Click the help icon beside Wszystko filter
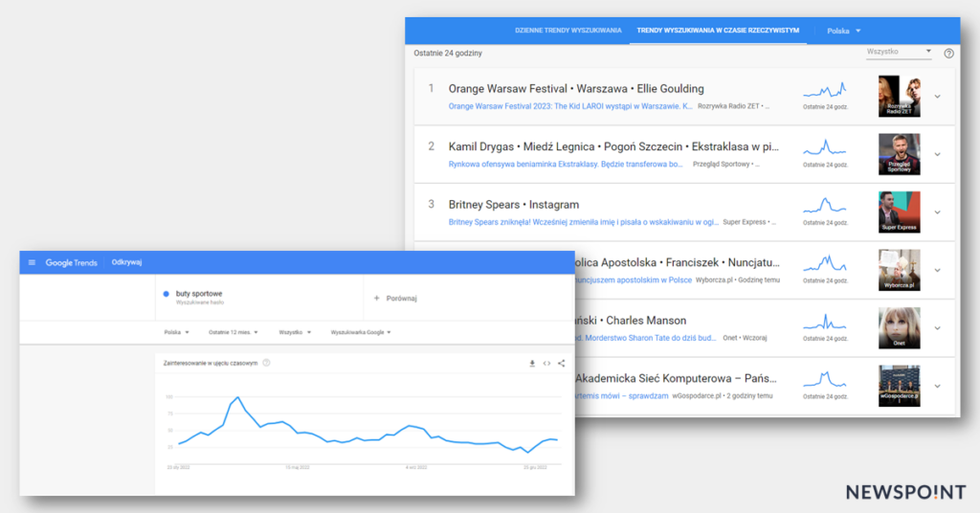Viewport: 980px width, 513px height. click(x=948, y=54)
